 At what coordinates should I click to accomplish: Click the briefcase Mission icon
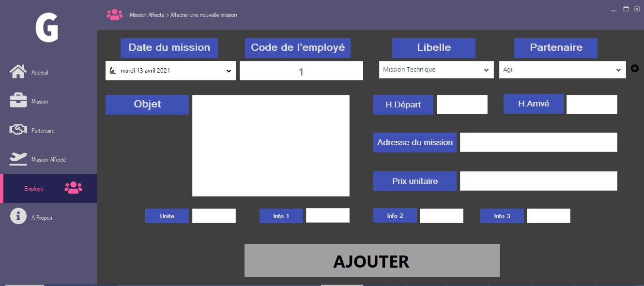(18, 101)
